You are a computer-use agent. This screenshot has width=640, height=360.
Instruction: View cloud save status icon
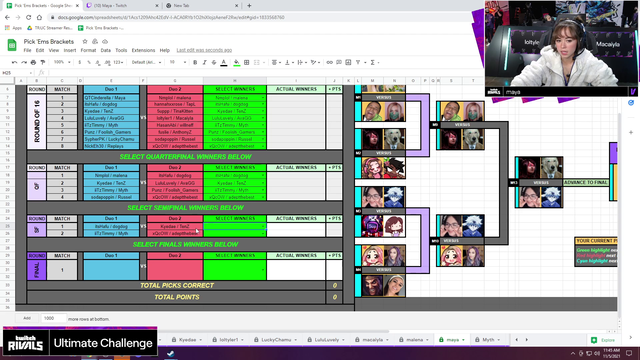pos(105,42)
